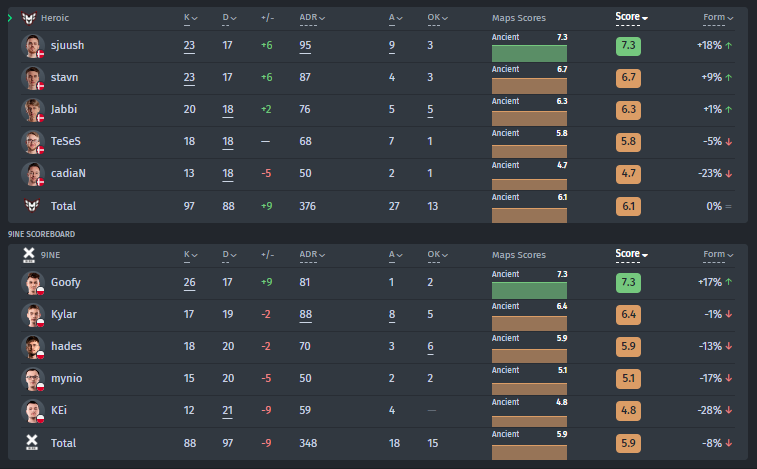Image resolution: width=757 pixels, height=469 pixels.
Task: Sort Heroic table by Score column
Action: (x=631, y=17)
